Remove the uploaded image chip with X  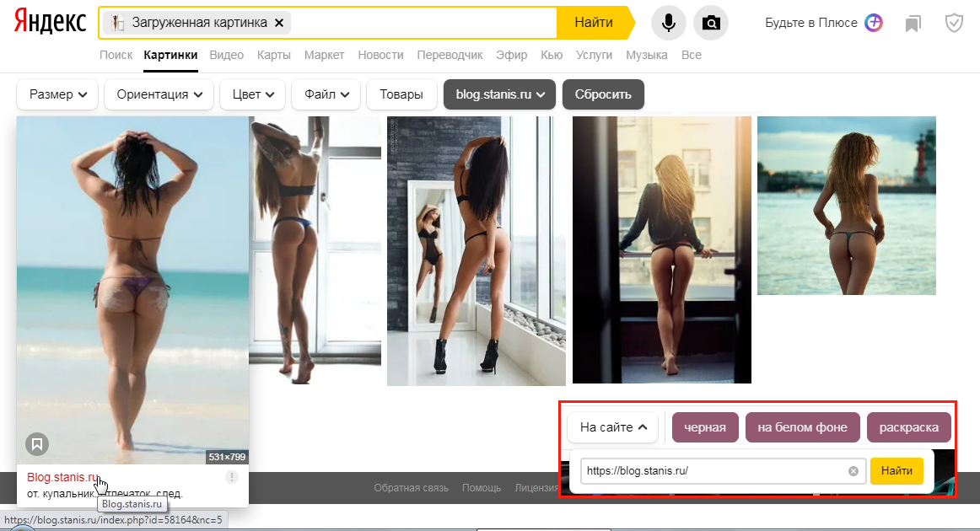279,23
